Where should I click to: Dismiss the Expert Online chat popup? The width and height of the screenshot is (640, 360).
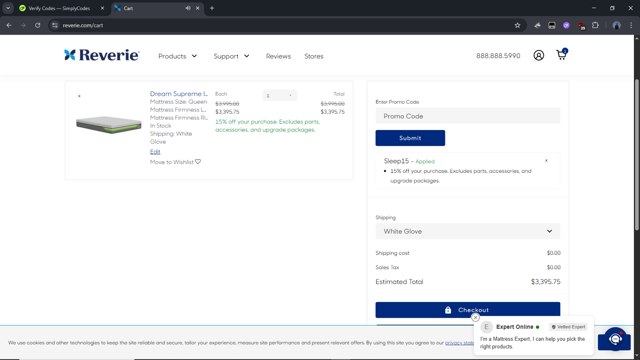pyautogui.click(x=475, y=318)
